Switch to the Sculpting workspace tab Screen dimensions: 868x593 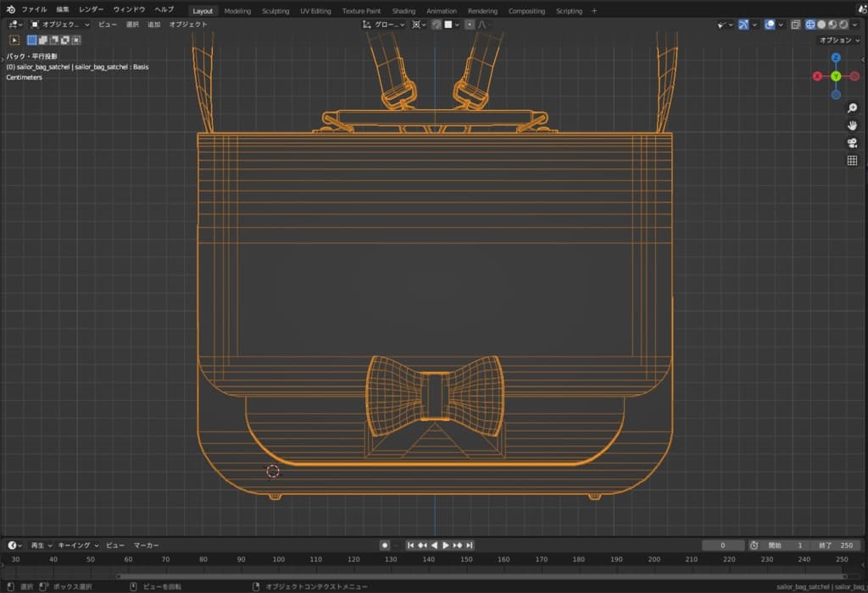275,11
